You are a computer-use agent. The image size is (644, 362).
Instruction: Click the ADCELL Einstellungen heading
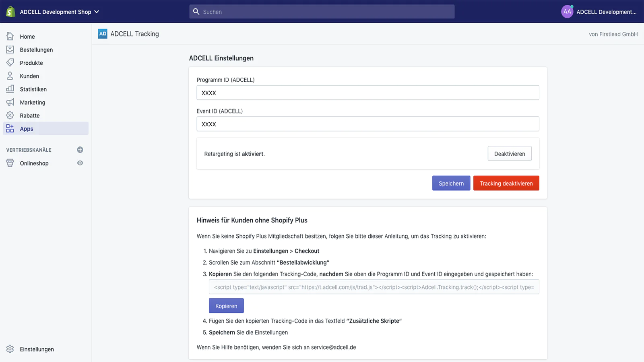point(221,58)
